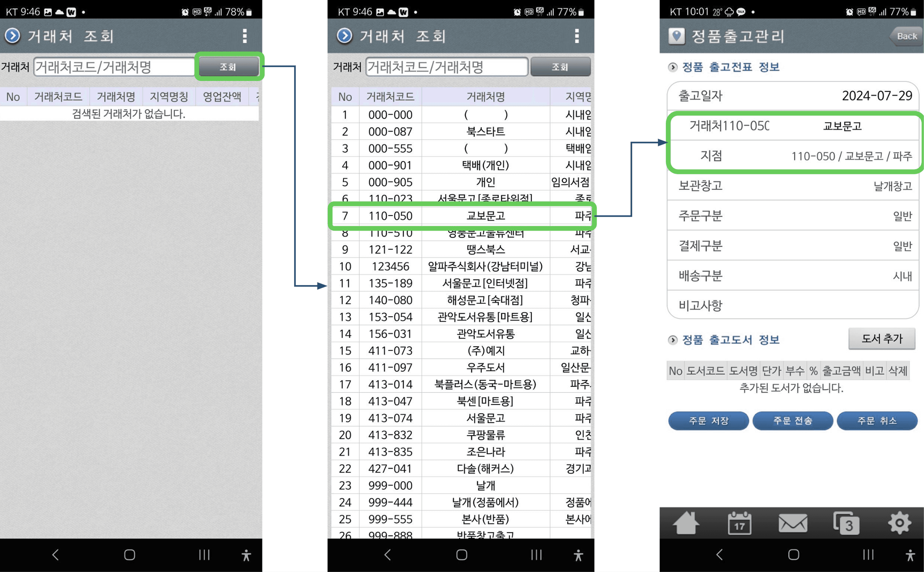
Task: Tap the three-dot overflow menu in middle screen
Action: (x=577, y=36)
